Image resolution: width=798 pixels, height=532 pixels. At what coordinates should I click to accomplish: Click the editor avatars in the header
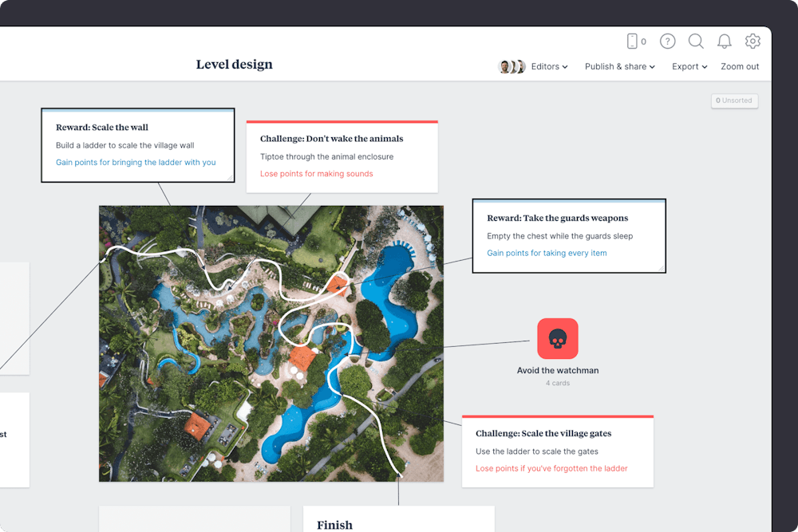coord(512,67)
